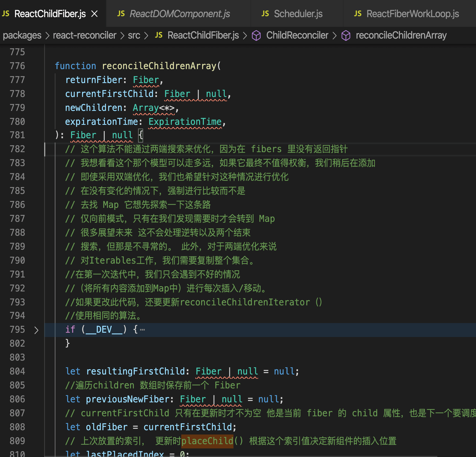Click breadcrumb chevron after ReactChildFiber.js
476x457 pixels.
tap(245, 36)
